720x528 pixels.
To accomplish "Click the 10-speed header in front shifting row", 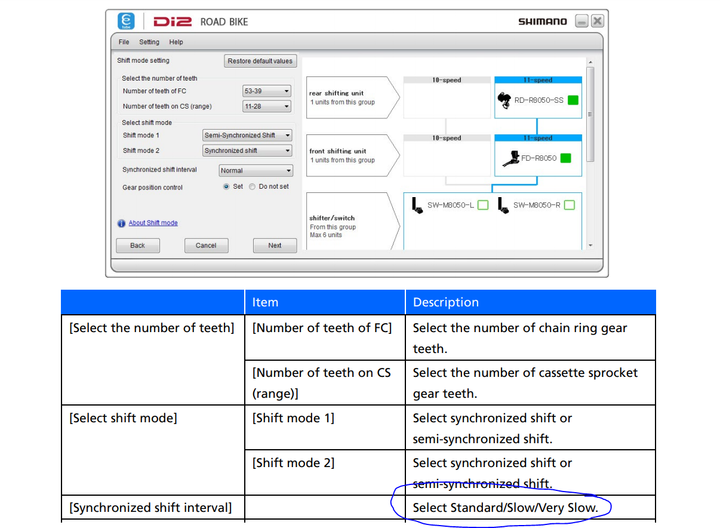I will click(x=447, y=138).
